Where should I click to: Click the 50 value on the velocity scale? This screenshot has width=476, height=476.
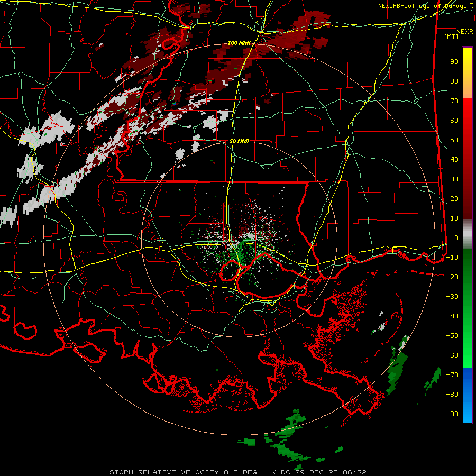coord(454,140)
